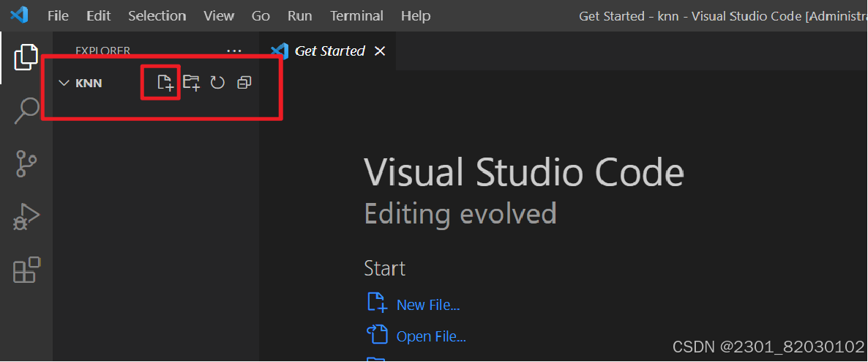This screenshot has width=868, height=362.
Task: Open the Selection menu
Action: point(157,15)
